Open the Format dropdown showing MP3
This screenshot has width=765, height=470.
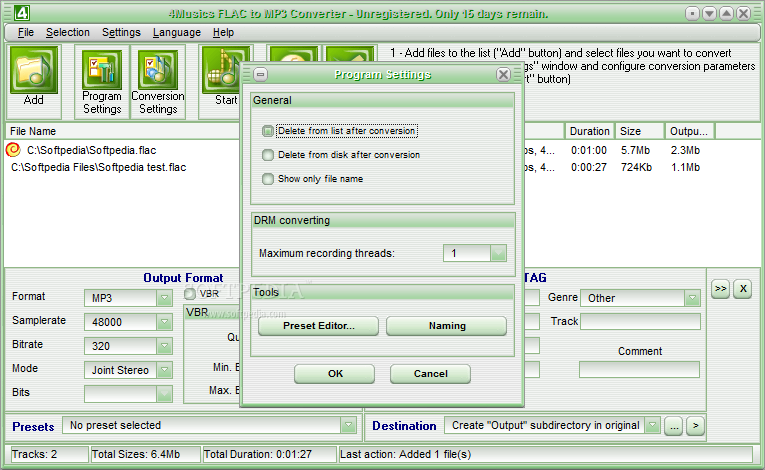pos(164,298)
